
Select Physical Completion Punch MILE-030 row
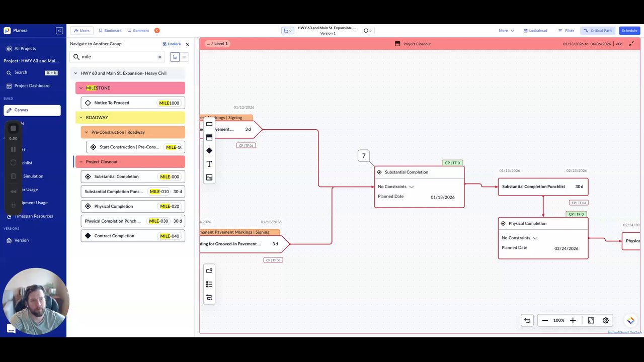coord(133,221)
